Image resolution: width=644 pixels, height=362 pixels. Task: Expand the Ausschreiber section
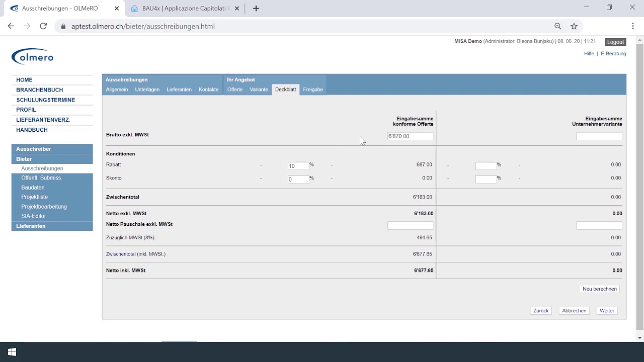pyautogui.click(x=52, y=149)
